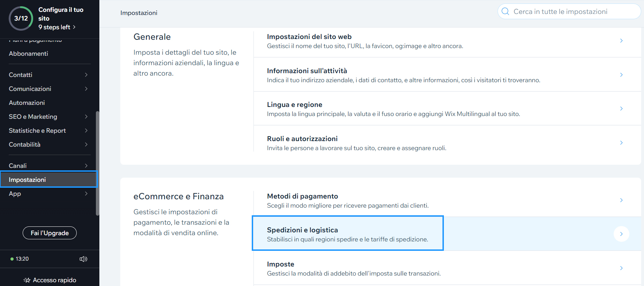Expand the Contabilità section
The height and width of the screenshot is (286, 644).
point(86,144)
